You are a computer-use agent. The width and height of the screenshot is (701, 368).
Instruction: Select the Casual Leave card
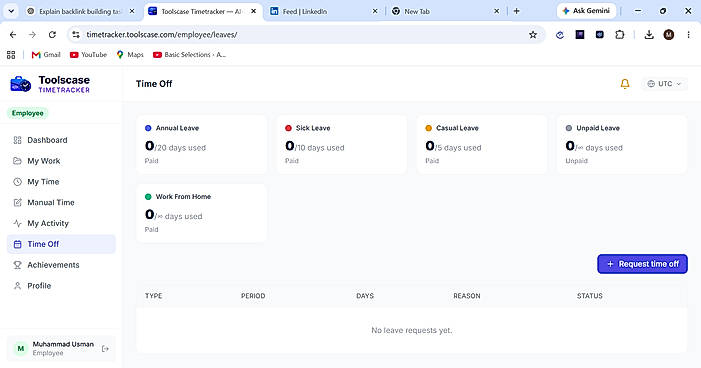pos(482,144)
